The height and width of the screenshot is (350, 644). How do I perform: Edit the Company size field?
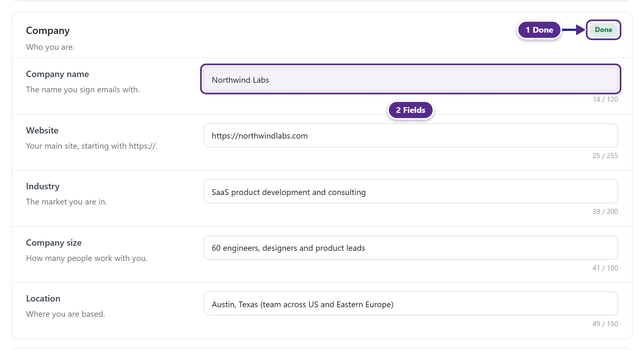(x=410, y=248)
